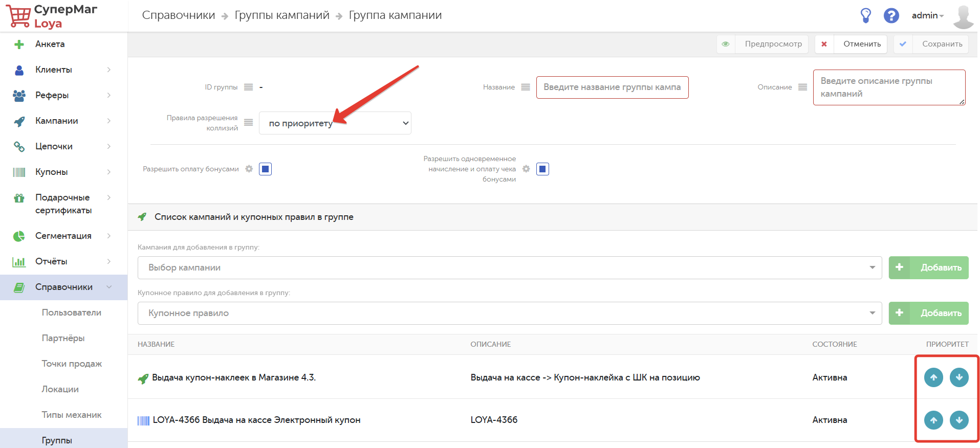
Task: Click the Отменить button
Action: point(851,44)
